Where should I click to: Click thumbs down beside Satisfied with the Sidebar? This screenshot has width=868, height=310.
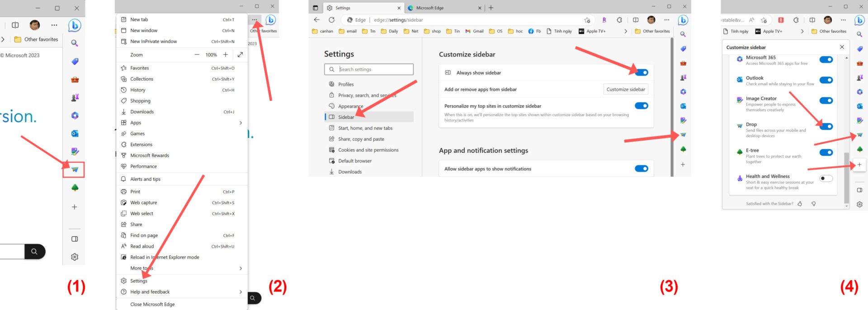tap(814, 204)
